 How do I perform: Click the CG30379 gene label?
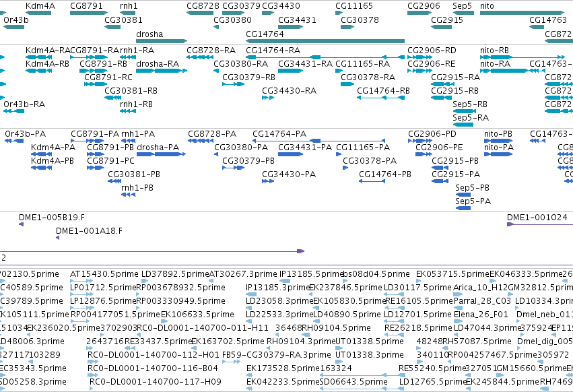point(241,6)
